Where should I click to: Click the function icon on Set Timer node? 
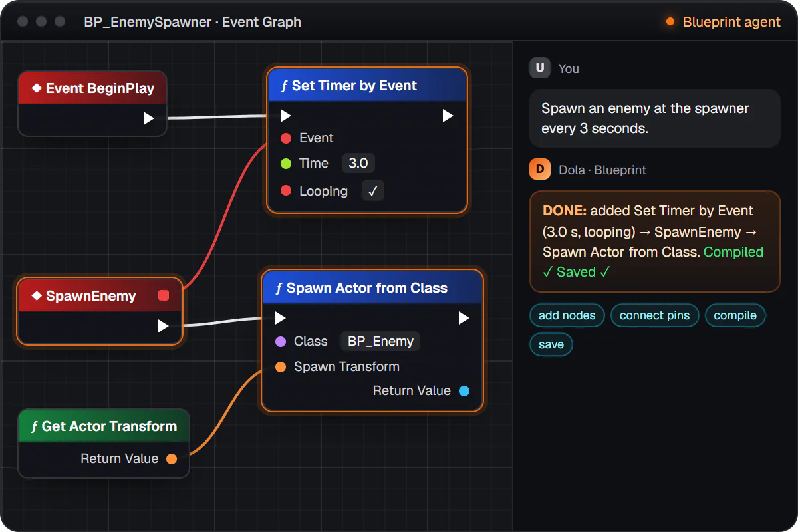(285, 86)
